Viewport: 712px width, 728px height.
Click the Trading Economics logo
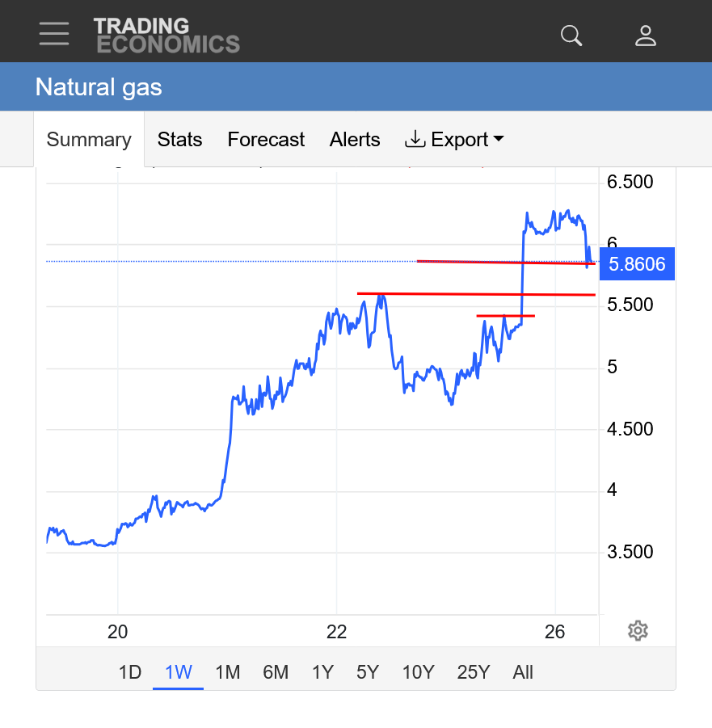[x=166, y=35]
